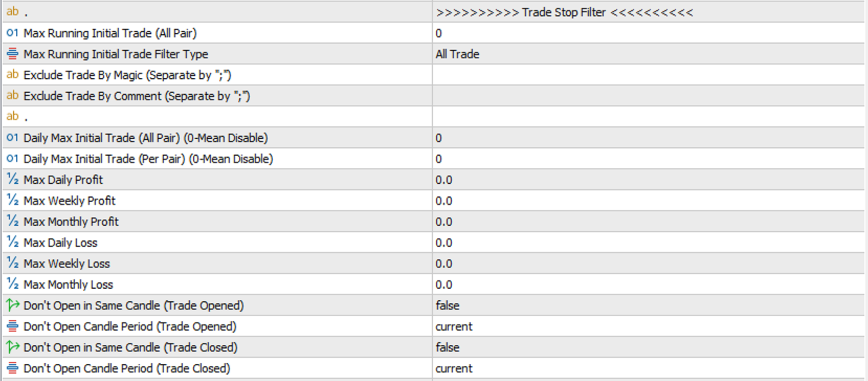Open current dropdown for Candle Period (Trade Closed)

tap(454, 369)
